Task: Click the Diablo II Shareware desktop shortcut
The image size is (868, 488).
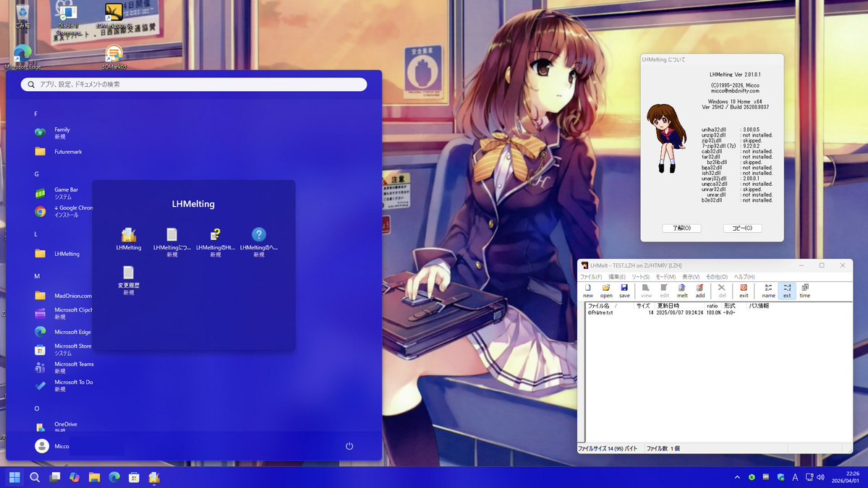Action: pos(68,20)
